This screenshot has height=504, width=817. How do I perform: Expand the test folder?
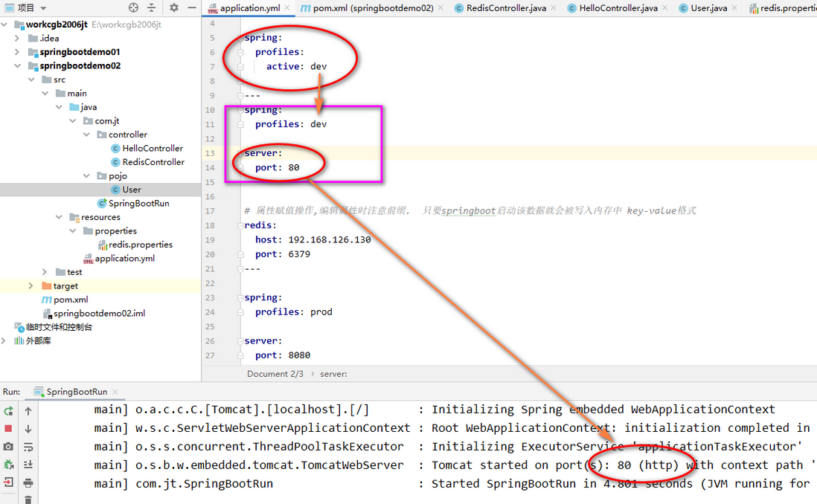[45, 272]
